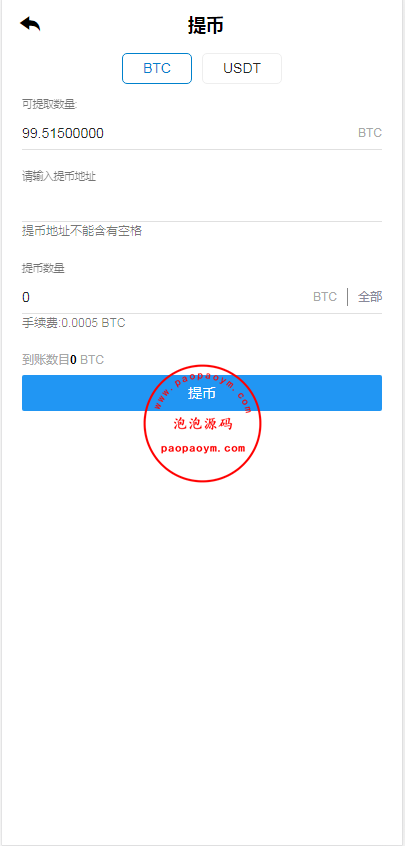Click the 到账数目 0 BTC text
Screen dimensions: 405x846
coord(63,360)
